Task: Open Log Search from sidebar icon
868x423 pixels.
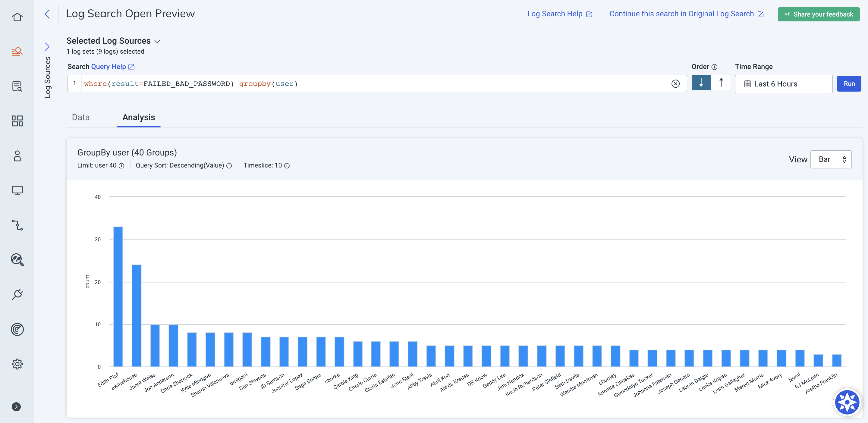Action: click(x=17, y=52)
